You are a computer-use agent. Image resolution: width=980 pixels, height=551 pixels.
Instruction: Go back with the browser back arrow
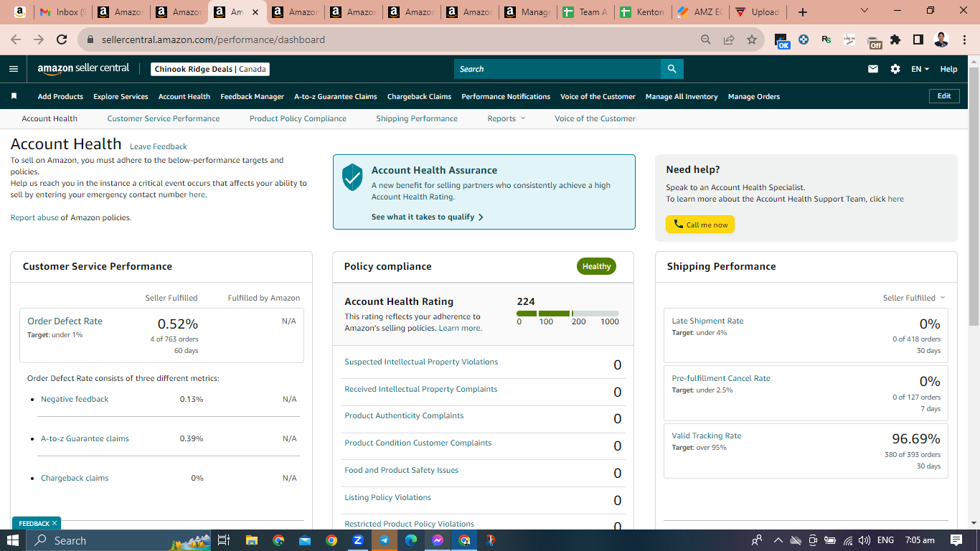pos(16,39)
